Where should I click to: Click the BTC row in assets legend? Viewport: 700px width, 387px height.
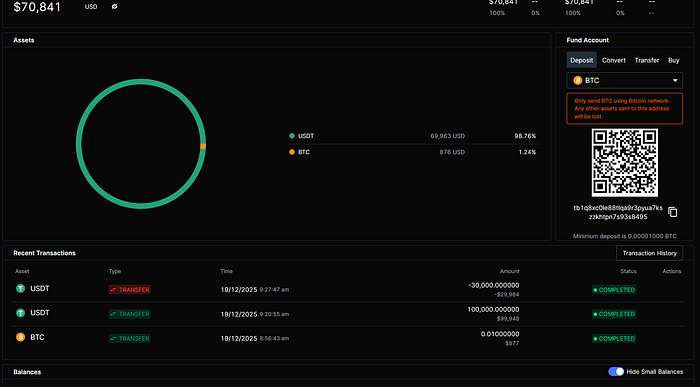click(x=412, y=152)
